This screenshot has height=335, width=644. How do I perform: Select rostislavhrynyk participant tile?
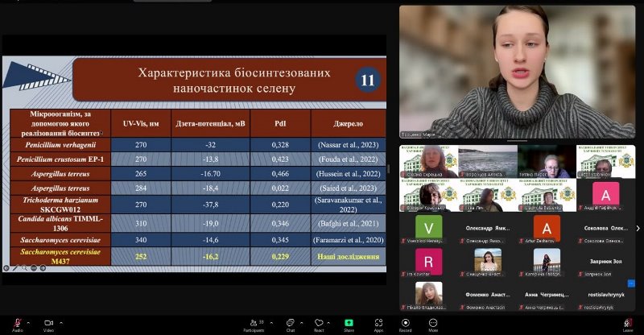click(606, 295)
